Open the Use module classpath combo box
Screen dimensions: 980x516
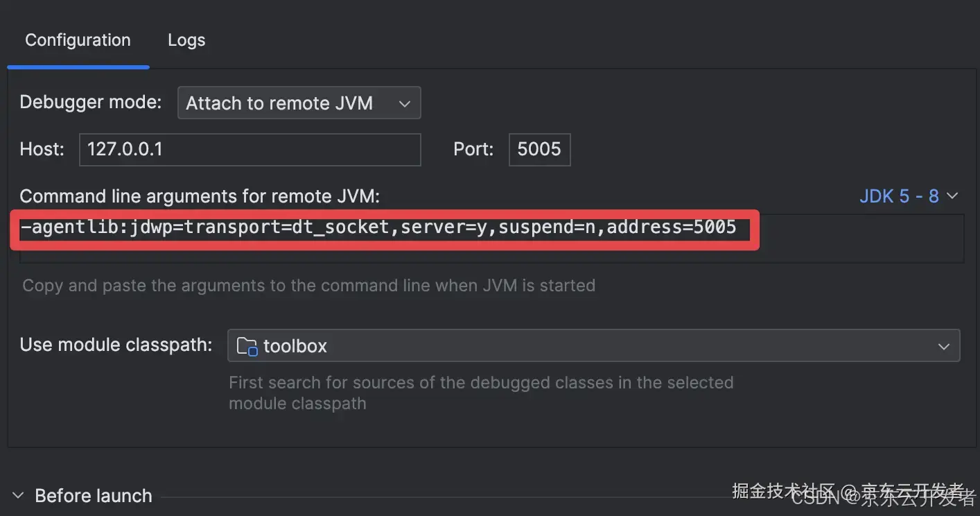[x=593, y=345]
